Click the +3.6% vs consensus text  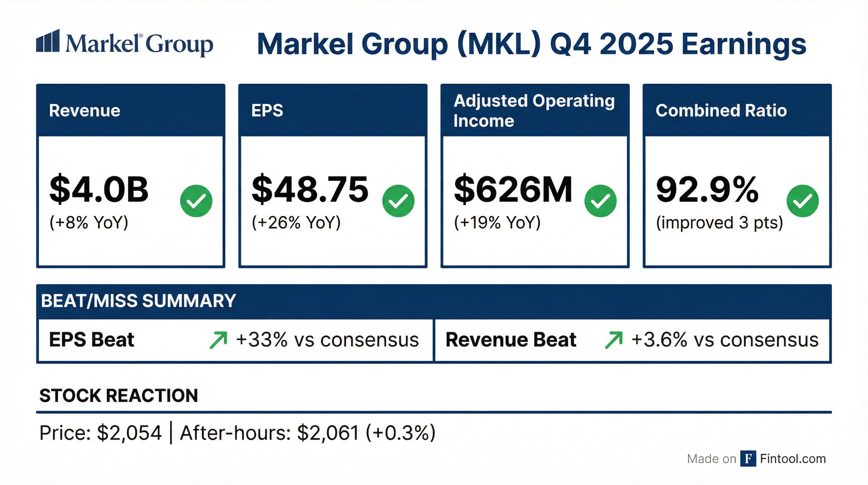point(724,340)
